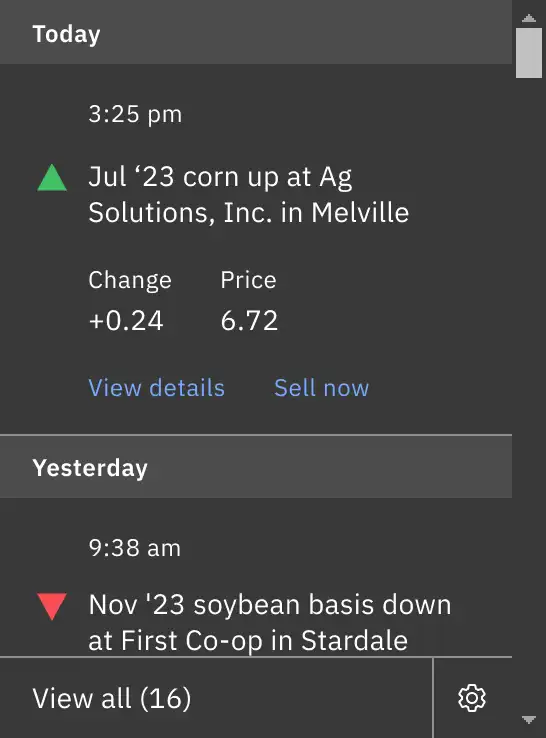Select the Yesterday section header

(x=256, y=467)
